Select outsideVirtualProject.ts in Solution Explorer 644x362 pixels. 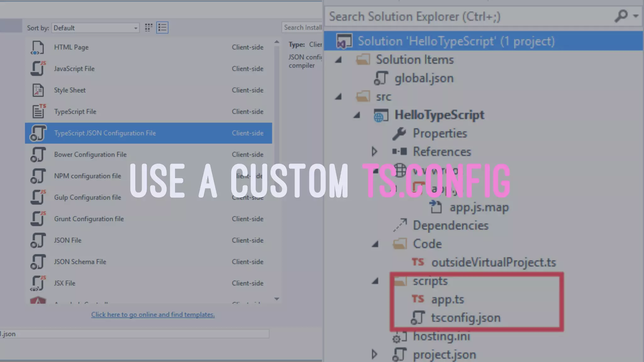tap(494, 262)
